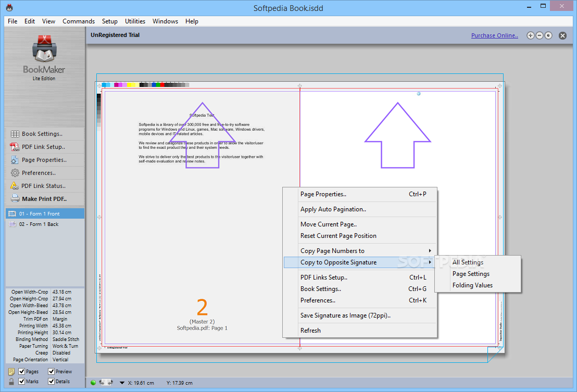Viewport: 577px width, 392px height.
Task: Choose Refresh in context menu
Action: 360,330
